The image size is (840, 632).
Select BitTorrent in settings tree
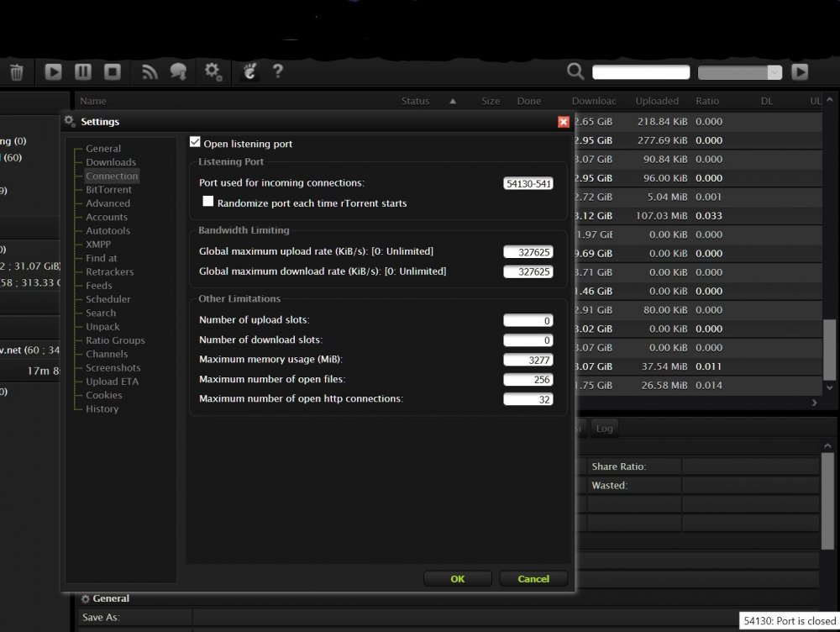(108, 190)
